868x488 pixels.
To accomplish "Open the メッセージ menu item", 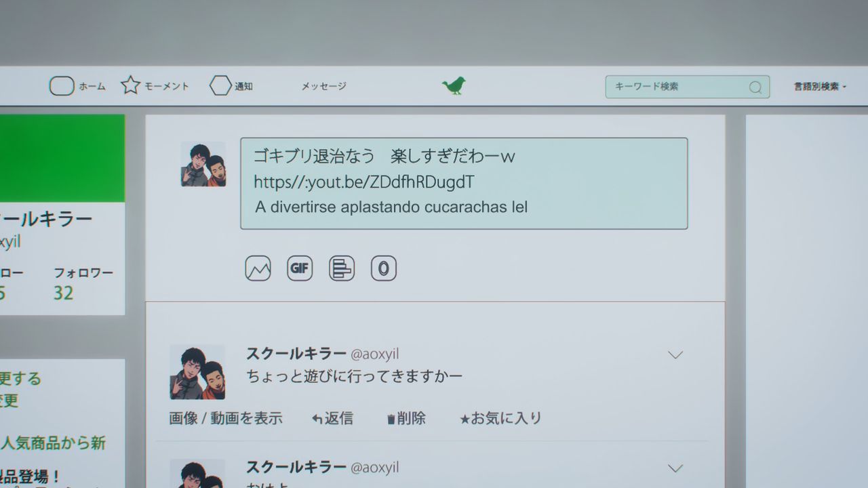I will (x=323, y=86).
